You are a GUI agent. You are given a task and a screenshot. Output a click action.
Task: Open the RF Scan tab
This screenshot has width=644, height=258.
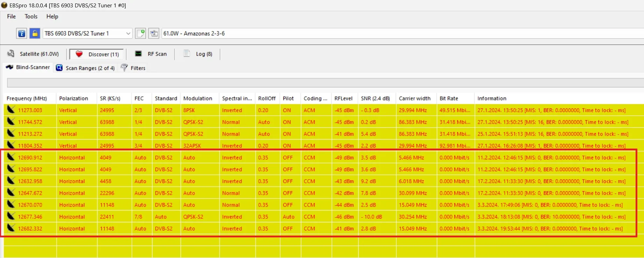(151, 54)
